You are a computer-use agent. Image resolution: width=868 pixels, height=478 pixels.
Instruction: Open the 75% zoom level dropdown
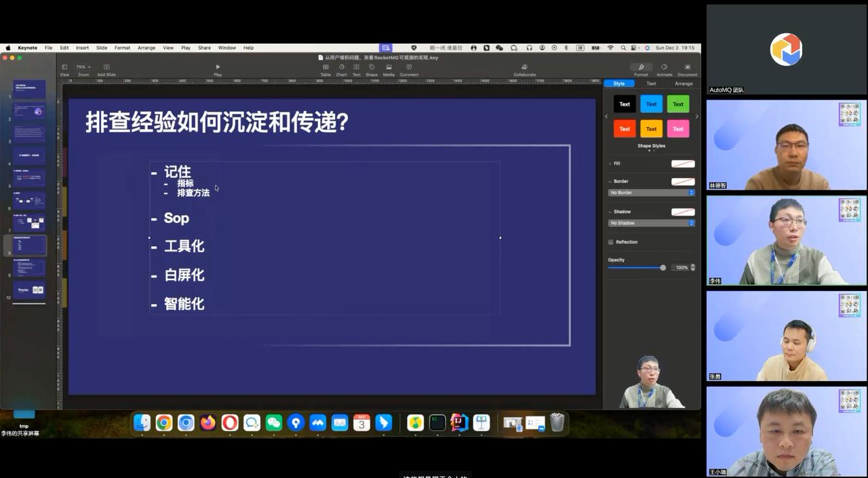click(x=83, y=67)
